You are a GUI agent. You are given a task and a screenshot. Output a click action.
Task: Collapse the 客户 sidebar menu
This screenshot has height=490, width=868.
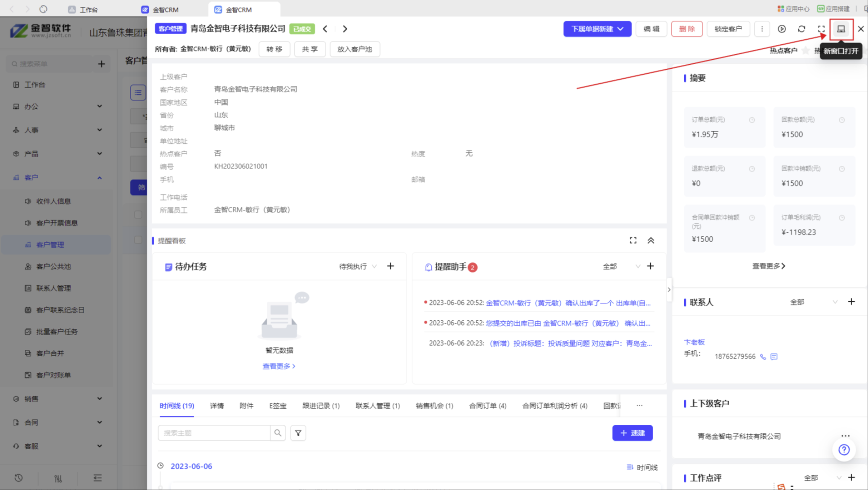click(58, 177)
